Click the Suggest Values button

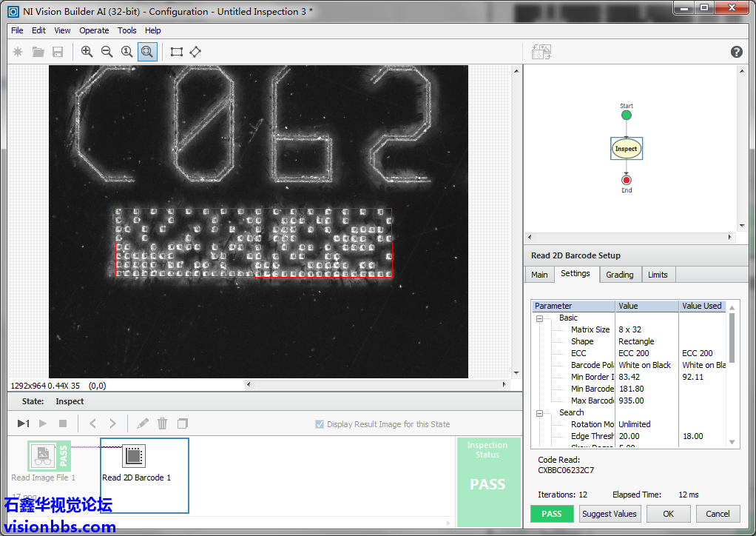tap(609, 514)
